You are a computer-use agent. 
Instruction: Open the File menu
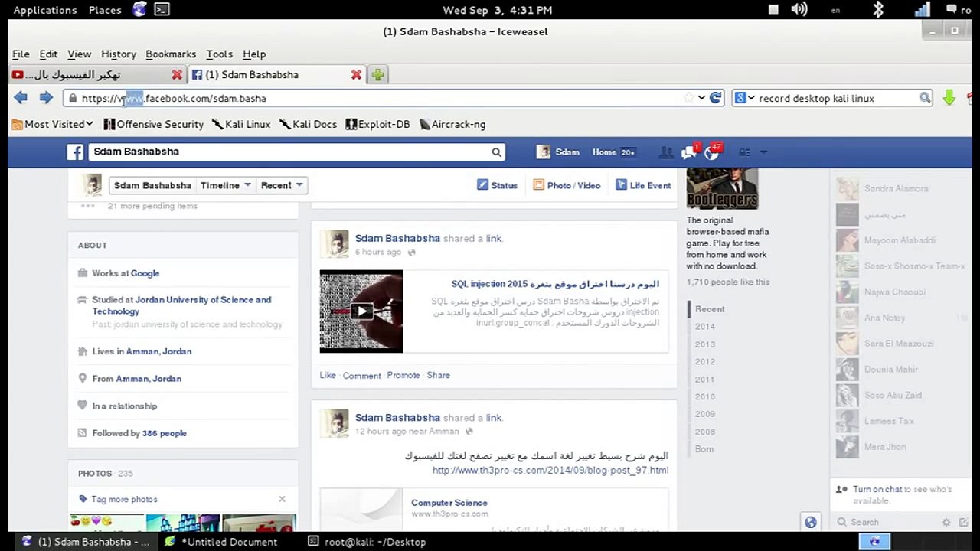click(x=21, y=54)
